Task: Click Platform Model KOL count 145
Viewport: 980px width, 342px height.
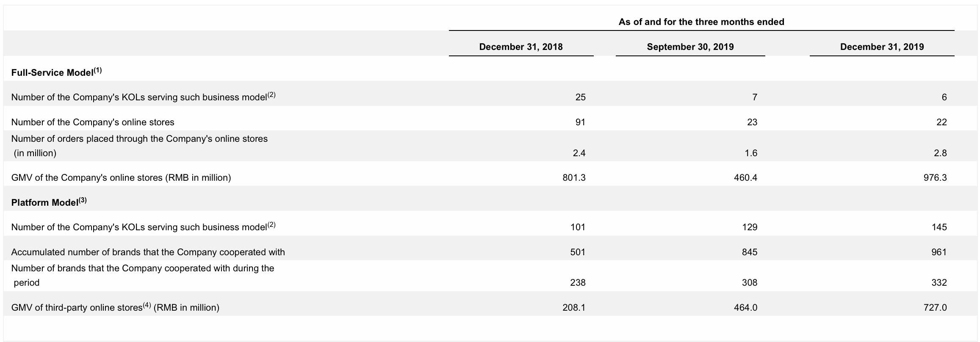Action: point(939,227)
